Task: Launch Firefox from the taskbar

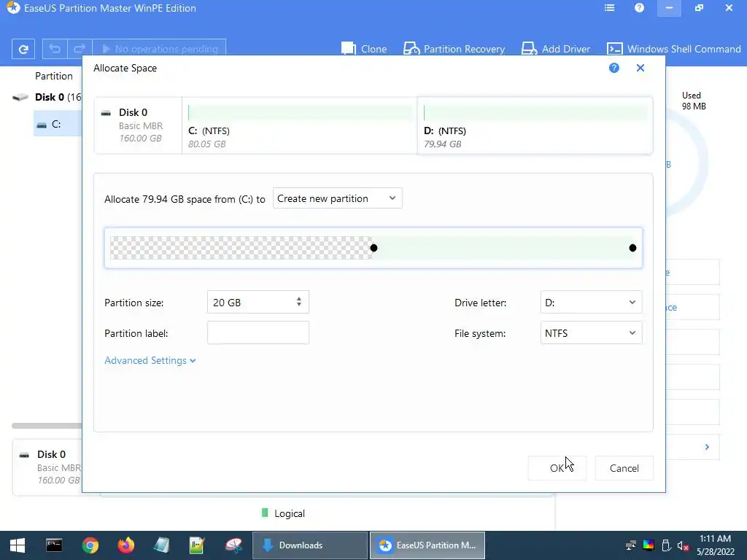Action: pyautogui.click(x=125, y=545)
